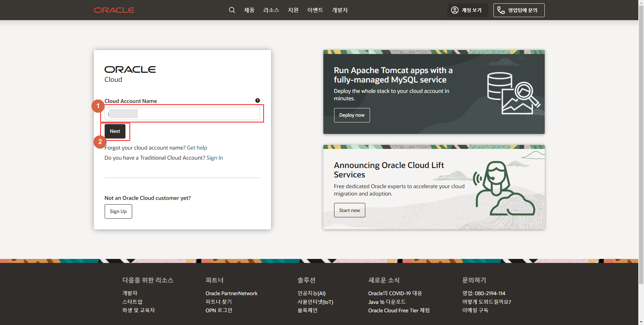Viewport: 644px width, 325px height.
Task: Open the 리소스 menu
Action: 271,10
